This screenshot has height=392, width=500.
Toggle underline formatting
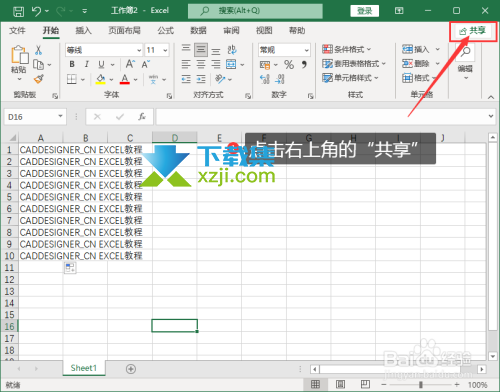point(101,64)
